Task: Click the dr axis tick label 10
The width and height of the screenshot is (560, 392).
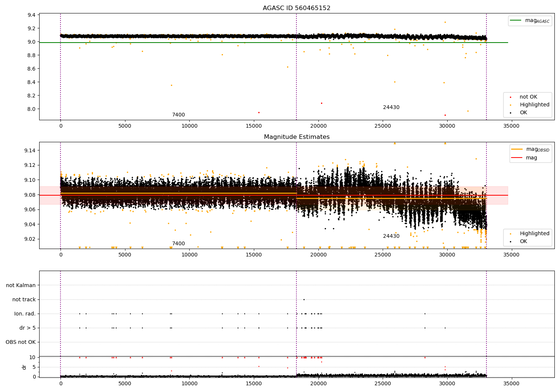Action: (32, 357)
